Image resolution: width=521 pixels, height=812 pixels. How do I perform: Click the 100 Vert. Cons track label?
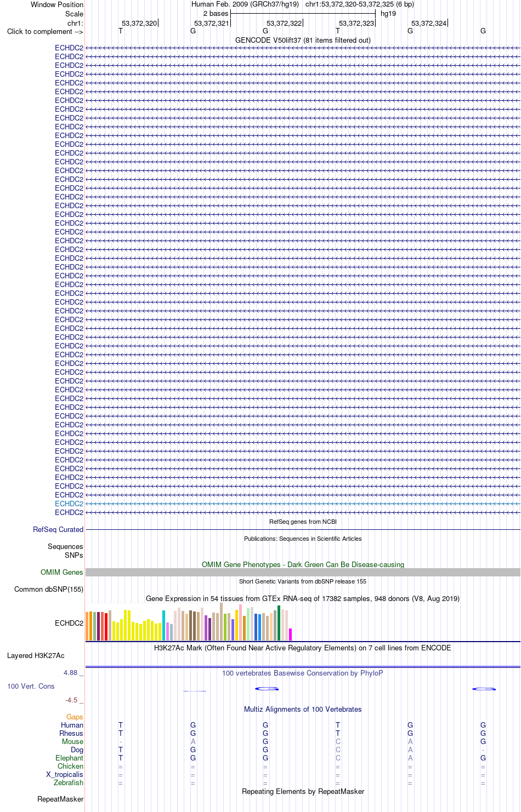[31, 687]
